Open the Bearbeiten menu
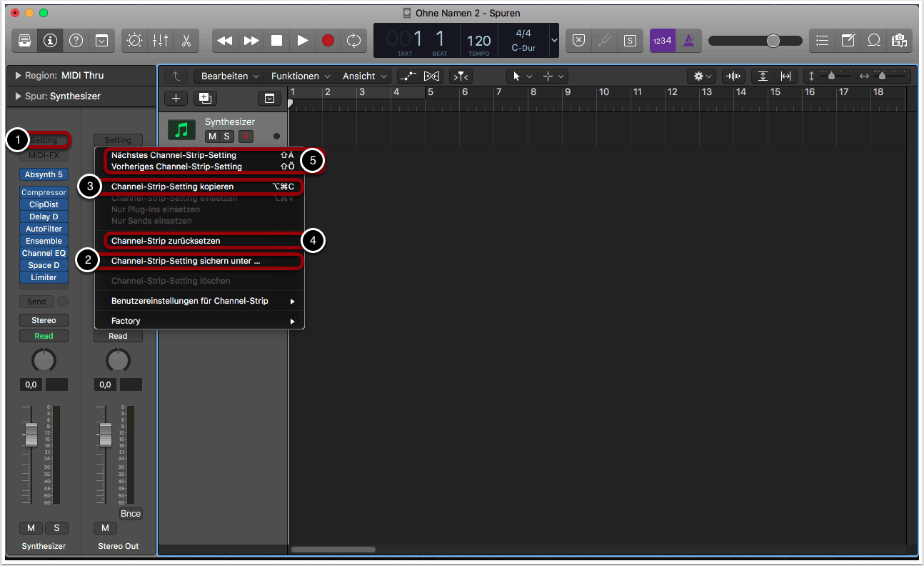The width and height of the screenshot is (924, 566). pyautogui.click(x=229, y=76)
